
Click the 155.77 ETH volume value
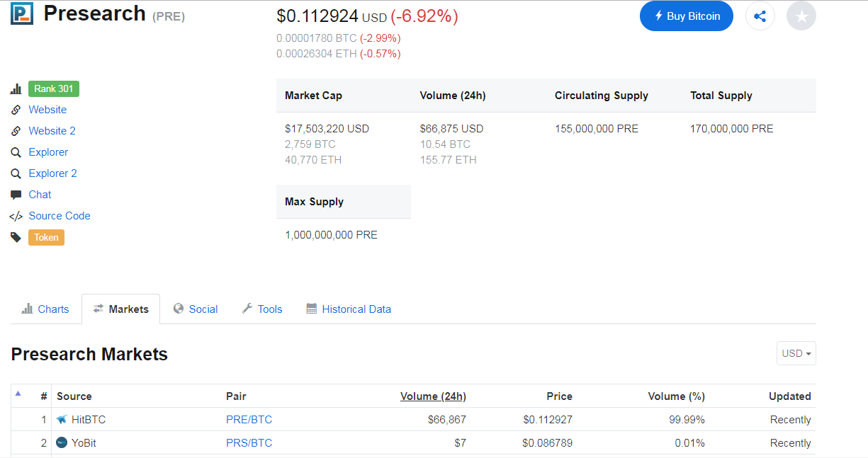coord(448,160)
